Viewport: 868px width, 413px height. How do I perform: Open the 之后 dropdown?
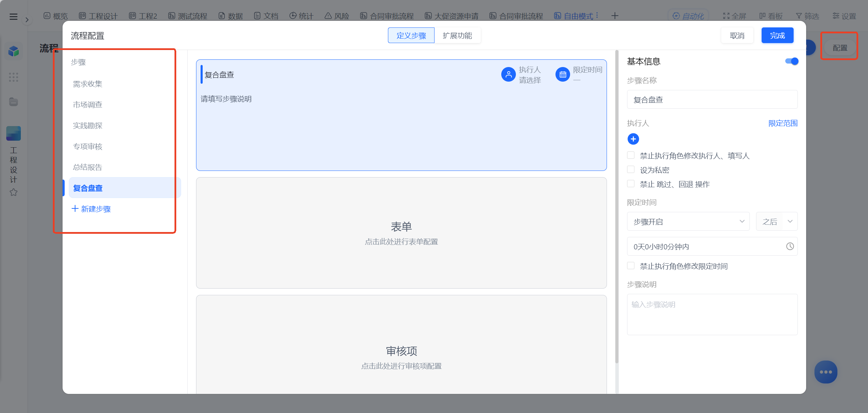pyautogui.click(x=777, y=222)
